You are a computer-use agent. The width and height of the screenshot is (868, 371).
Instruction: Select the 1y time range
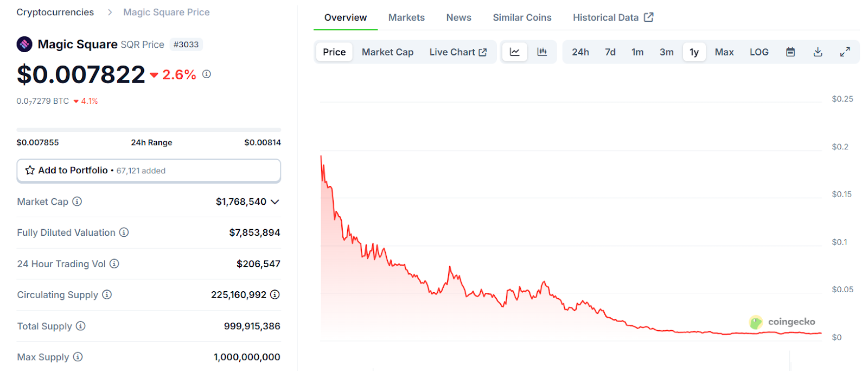tap(694, 52)
